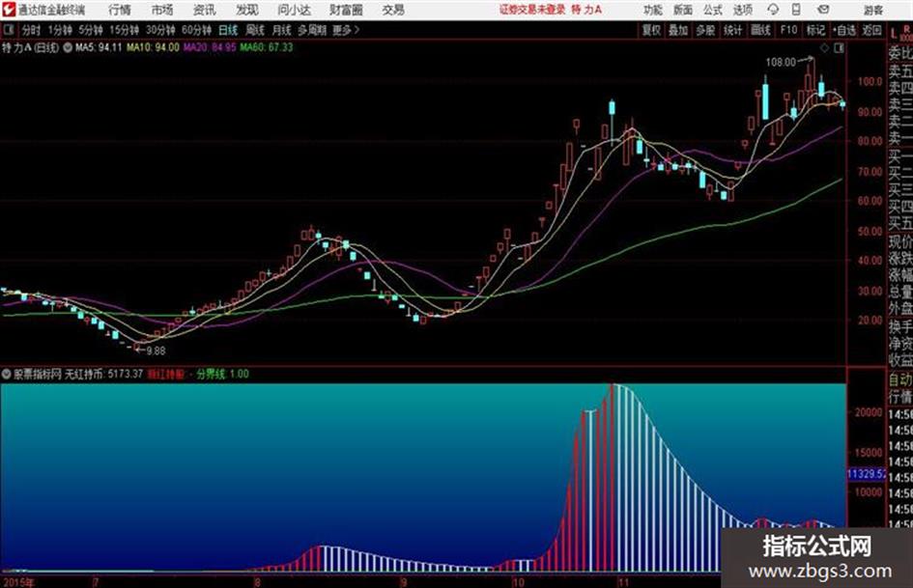Select the 多周期 multi-period tab
Viewport: 913px width, 588px height.
(x=312, y=30)
